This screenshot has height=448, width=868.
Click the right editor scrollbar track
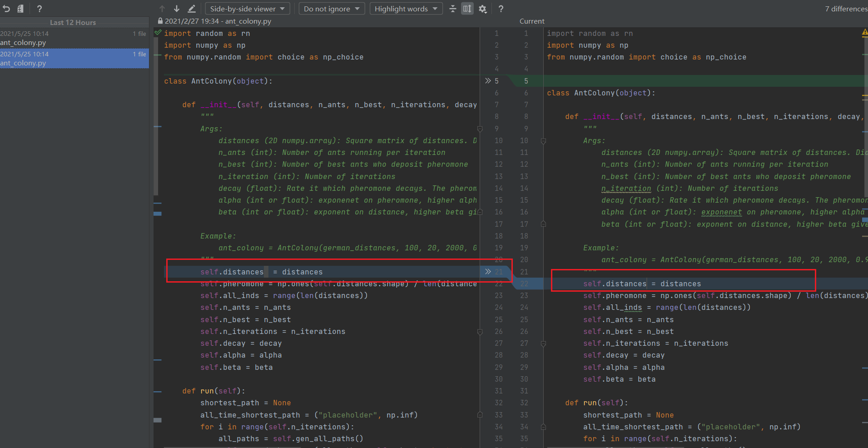coord(865,227)
